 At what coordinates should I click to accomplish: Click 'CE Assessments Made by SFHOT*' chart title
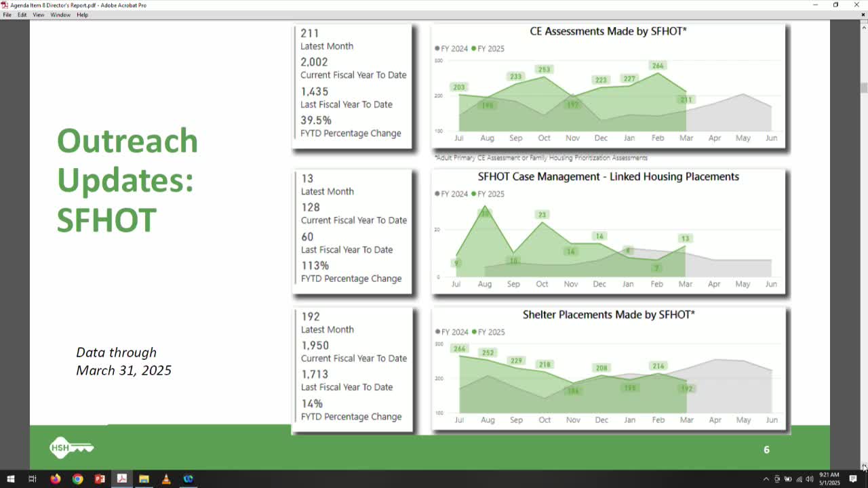tap(608, 31)
